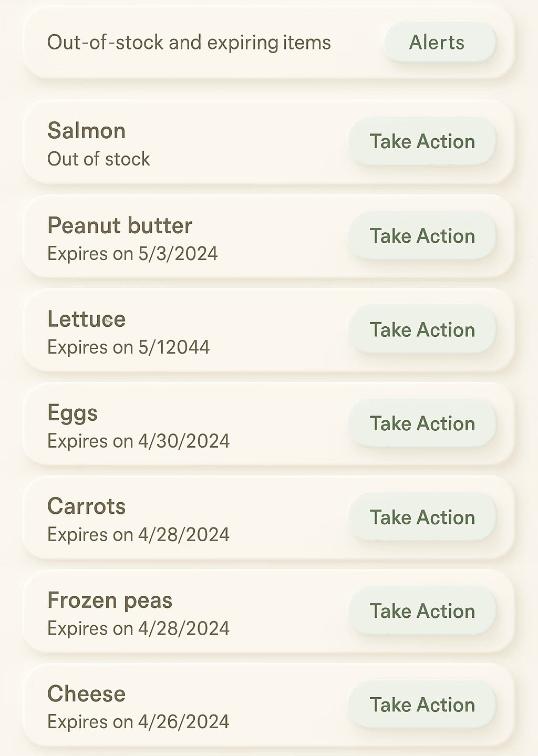Take action on Cheese item
Viewport: 538px width, 756px height.
click(x=422, y=705)
